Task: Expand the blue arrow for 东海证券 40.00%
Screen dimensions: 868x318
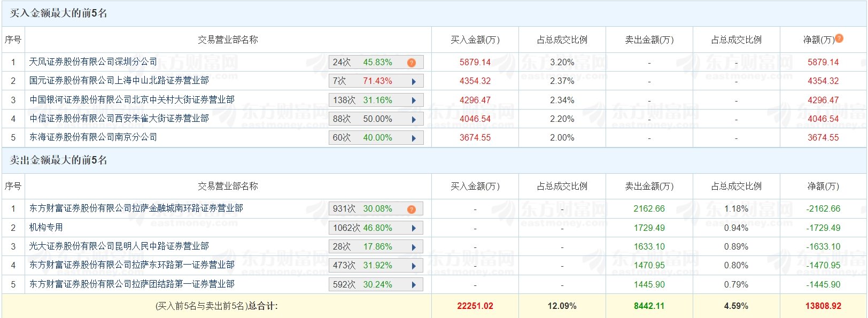Action: (x=414, y=138)
